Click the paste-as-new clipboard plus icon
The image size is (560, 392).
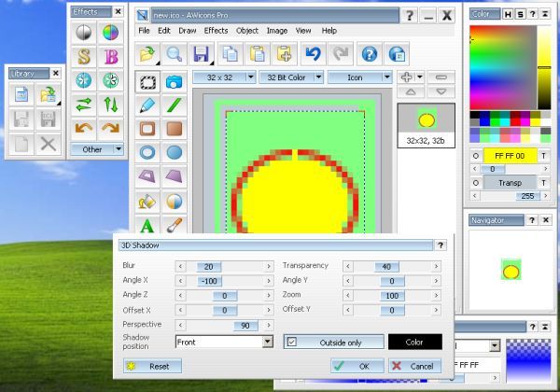(285, 54)
